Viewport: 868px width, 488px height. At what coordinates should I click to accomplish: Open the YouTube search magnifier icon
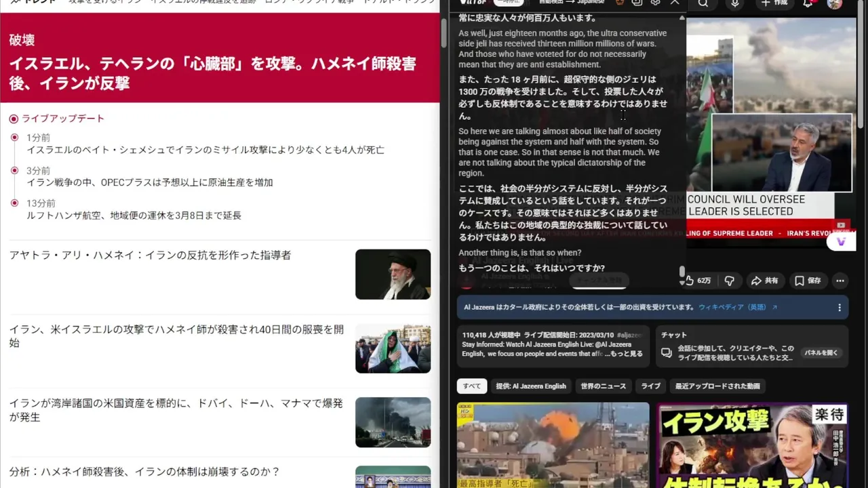(x=703, y=3)
